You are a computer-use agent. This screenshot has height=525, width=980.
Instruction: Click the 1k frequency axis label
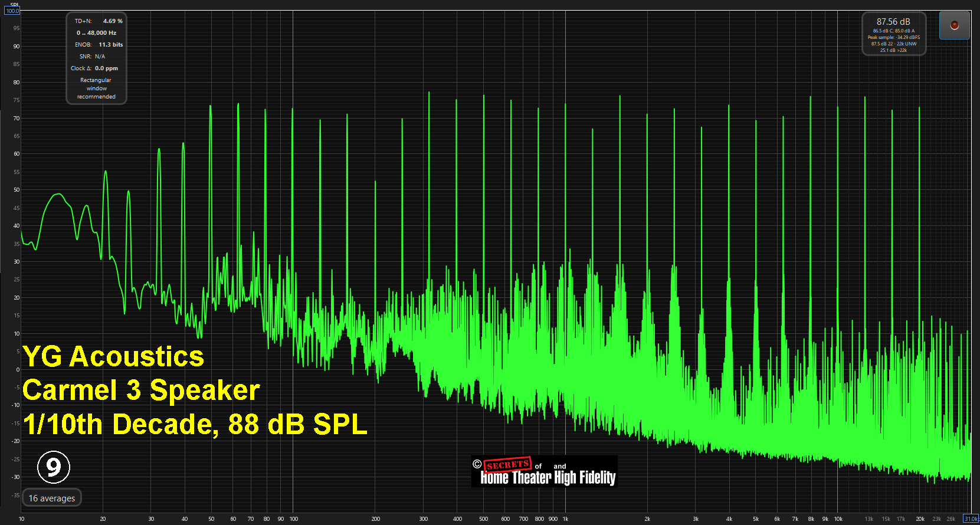pos(565,519)
